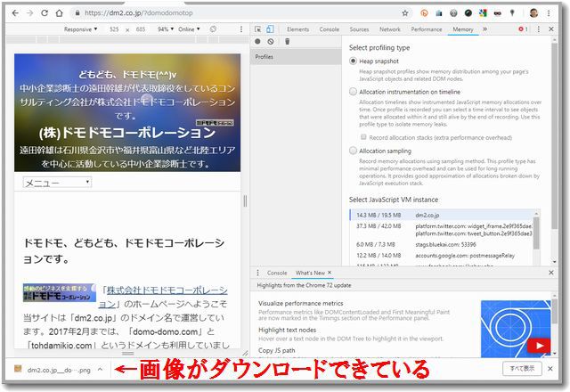The width and height of the screenshot is (570, 392).
Task: Select stags.bluekai.com VM instance
Action: 441,244
